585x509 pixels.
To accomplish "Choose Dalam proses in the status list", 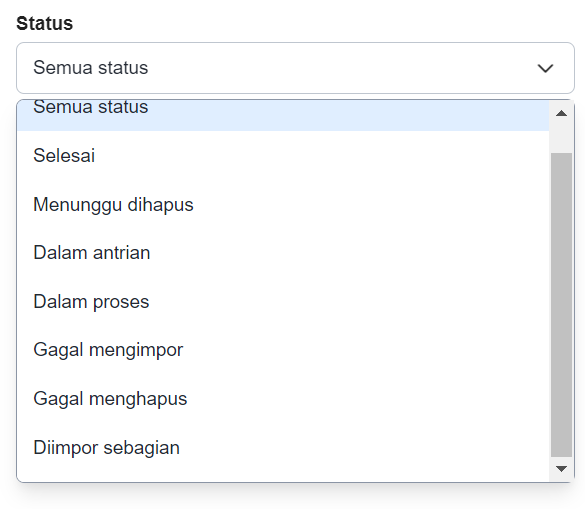I will coord(283,301).
